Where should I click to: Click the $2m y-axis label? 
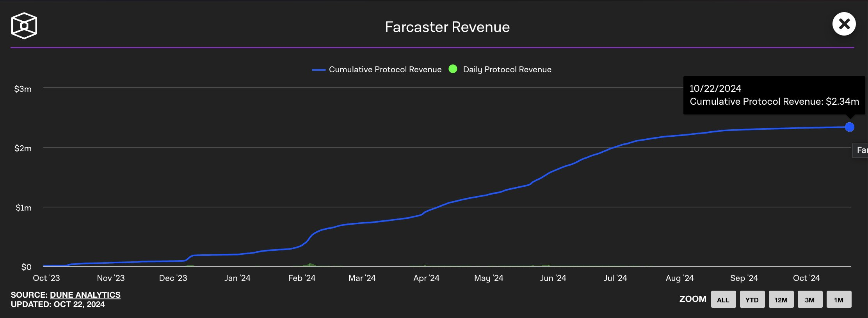23,148
